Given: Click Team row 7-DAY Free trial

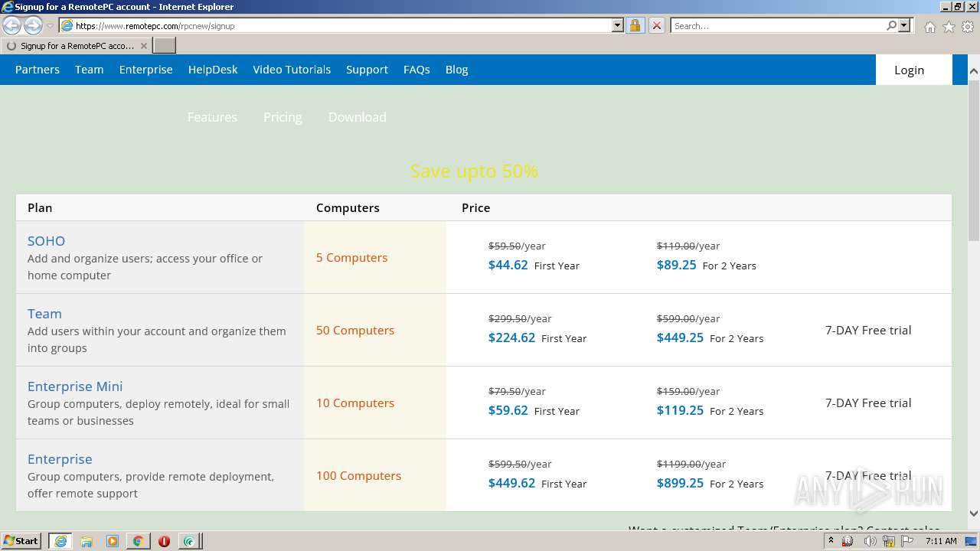Looking at the screenshot, I should [x=868, y=331].
